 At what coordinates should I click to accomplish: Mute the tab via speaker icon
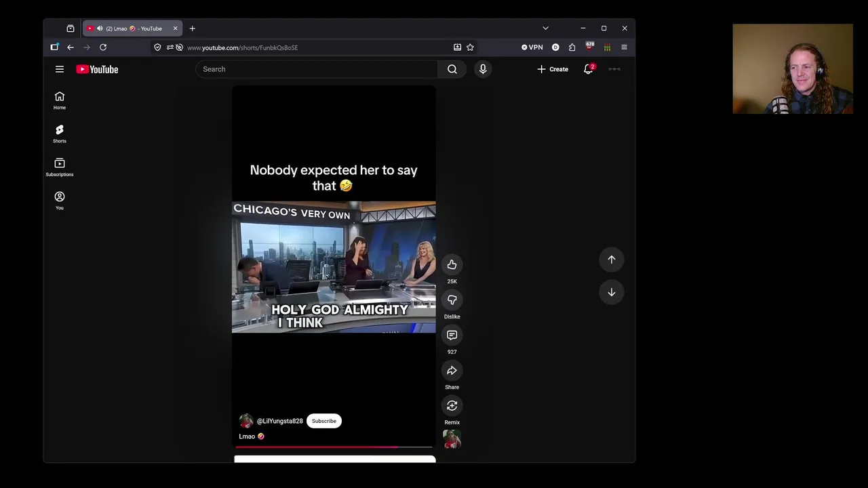[x=100, y=28]
